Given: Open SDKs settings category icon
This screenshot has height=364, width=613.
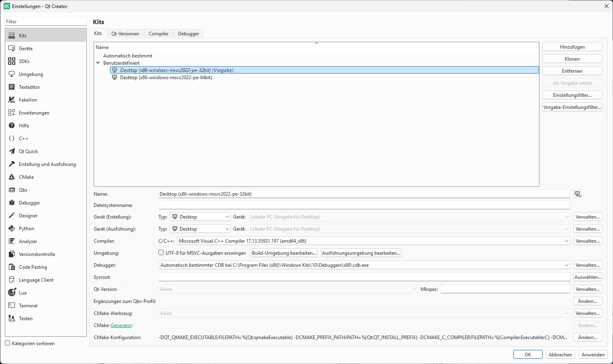Looking at the screenshot, I should (12, 61).
